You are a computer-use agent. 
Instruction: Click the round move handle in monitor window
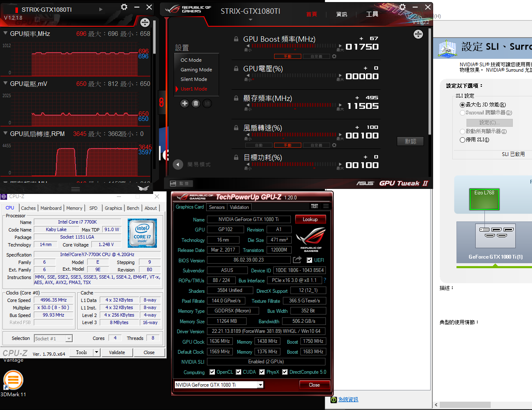(x=145, y=23)
